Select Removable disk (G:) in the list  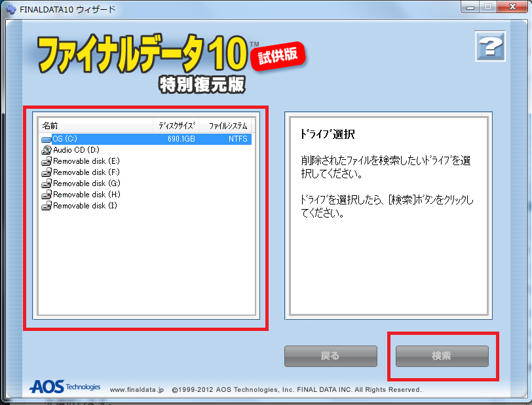(86, 183)
